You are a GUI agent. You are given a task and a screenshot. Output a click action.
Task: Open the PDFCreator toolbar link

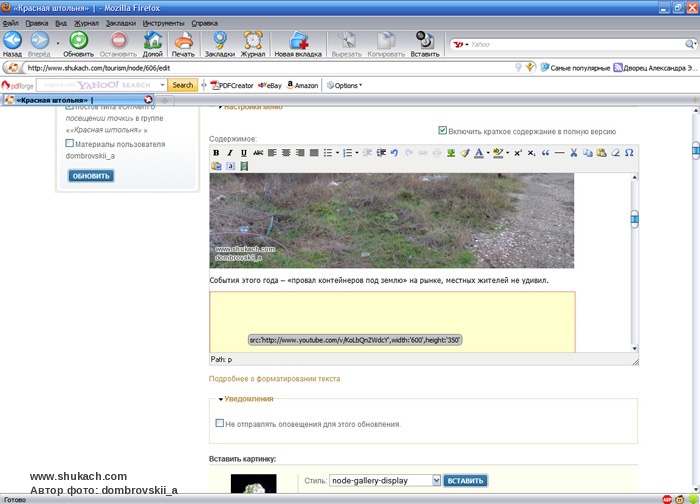click(x=232, y=85)
